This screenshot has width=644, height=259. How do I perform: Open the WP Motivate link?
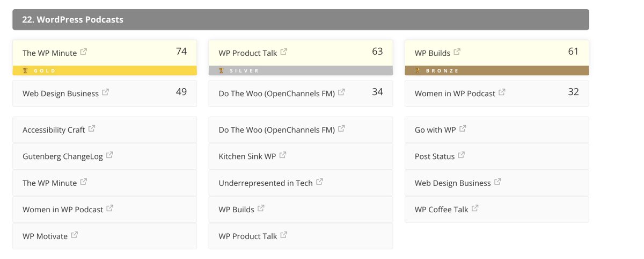pos(45,236)
